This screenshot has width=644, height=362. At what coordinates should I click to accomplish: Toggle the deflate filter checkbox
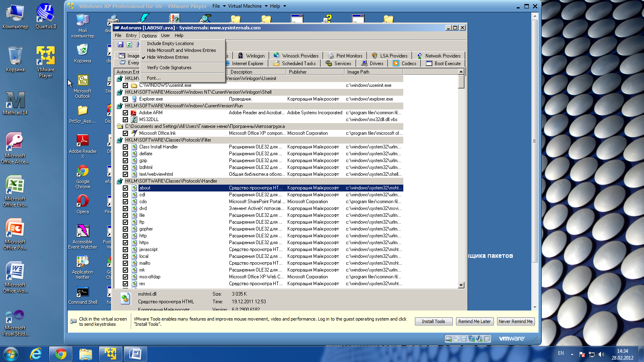pyautogui.click(x=126, y=154)
